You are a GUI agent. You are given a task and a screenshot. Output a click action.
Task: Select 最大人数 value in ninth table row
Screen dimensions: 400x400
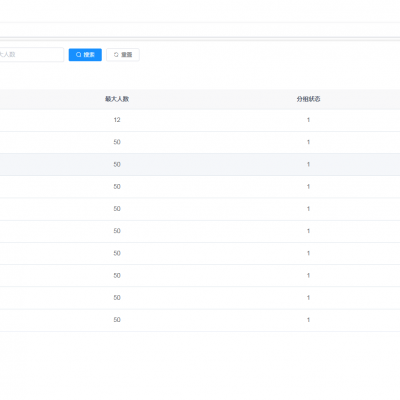click(x=117, y=298)
